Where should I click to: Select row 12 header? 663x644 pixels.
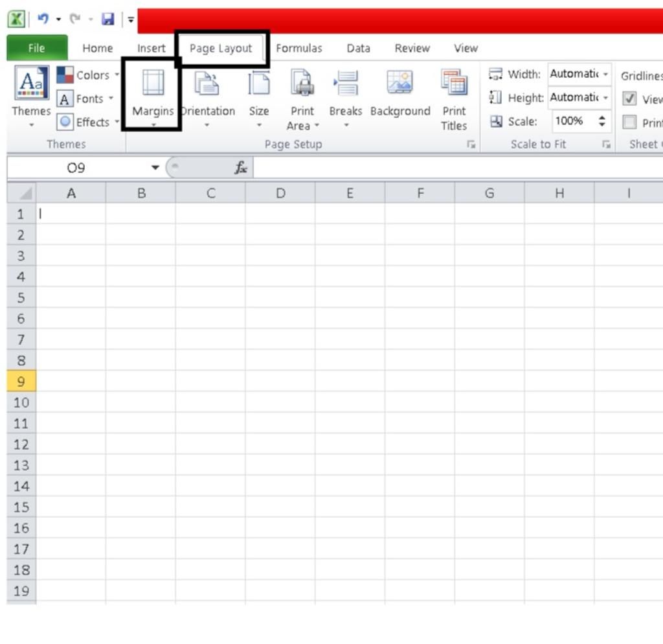(x=21, y=444)
